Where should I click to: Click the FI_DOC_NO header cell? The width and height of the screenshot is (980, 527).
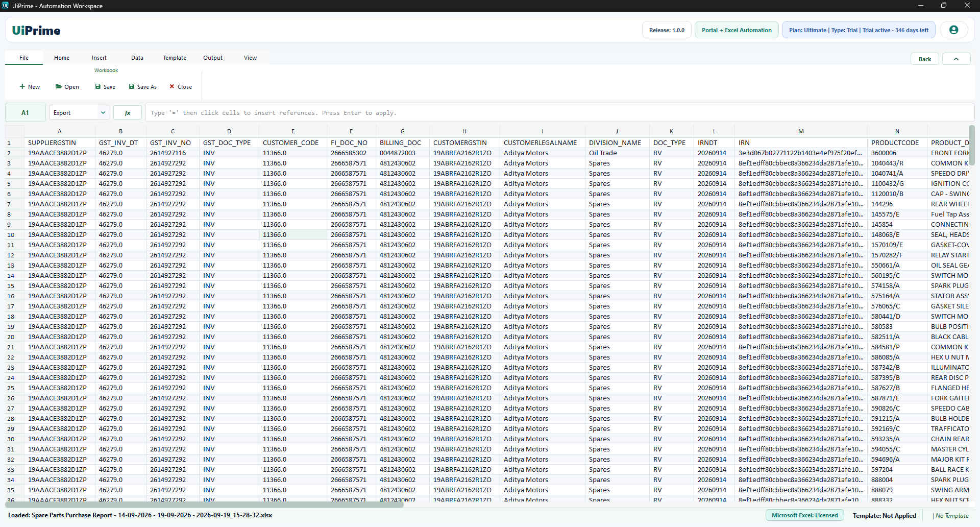pyautogui.click(x=351, y=143)
